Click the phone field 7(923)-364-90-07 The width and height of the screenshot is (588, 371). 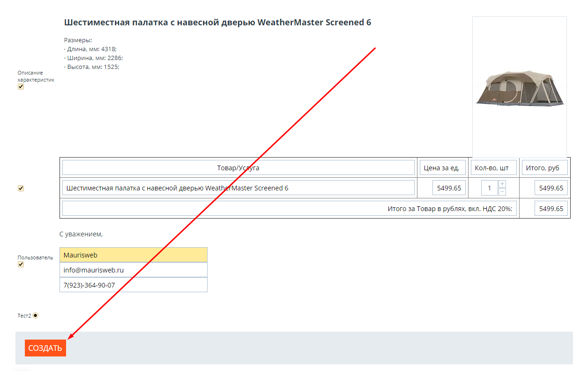134,285
